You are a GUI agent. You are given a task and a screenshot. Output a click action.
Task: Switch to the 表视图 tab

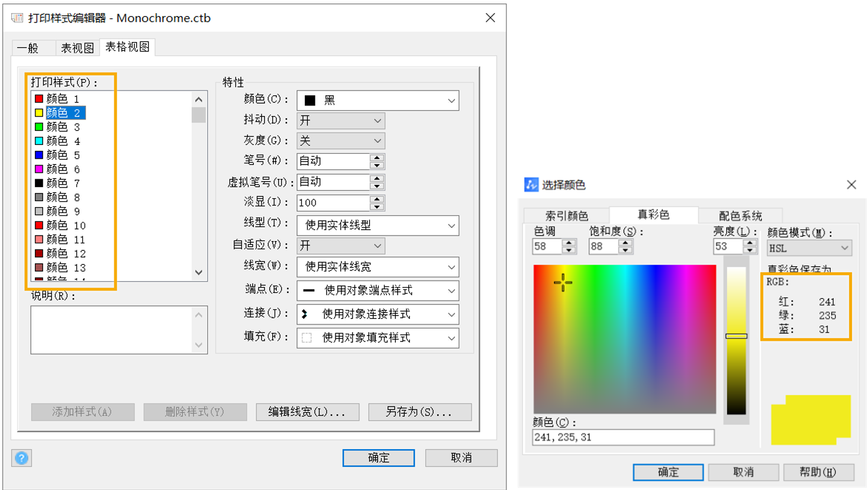click(78, 48)
